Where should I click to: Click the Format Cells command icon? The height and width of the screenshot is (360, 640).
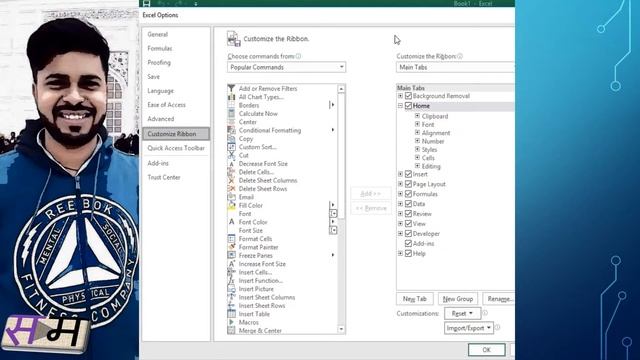click(231, 239)
